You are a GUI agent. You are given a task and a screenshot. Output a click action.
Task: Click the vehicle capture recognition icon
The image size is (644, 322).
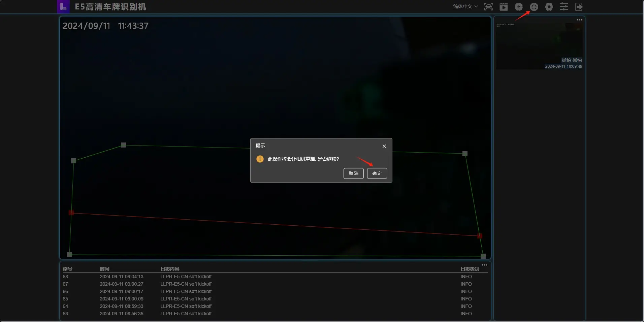[488, 7]
